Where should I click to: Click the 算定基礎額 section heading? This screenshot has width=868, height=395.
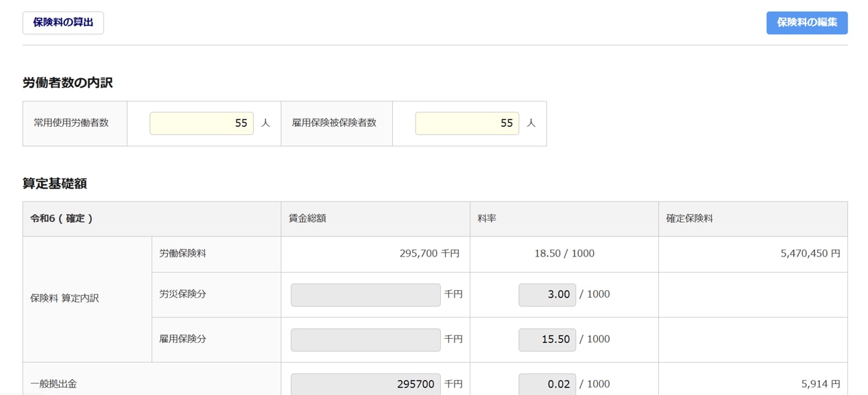pos(55,184)
